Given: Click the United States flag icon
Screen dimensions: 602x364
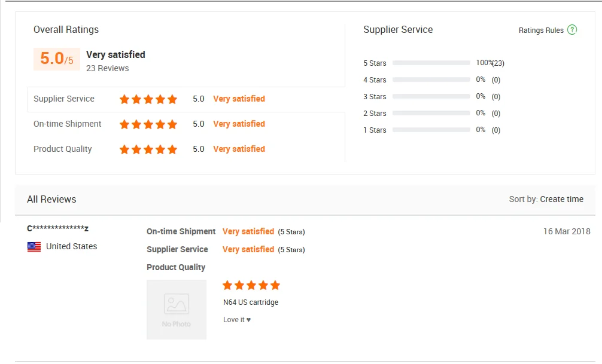Looking at the screenshot, I should point(34,246).
